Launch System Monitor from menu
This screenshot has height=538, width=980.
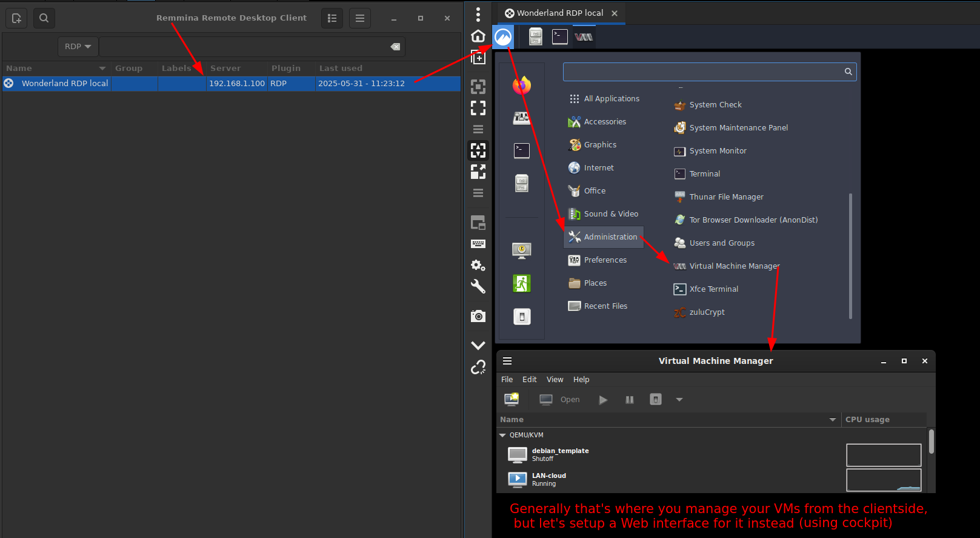coord(710,151)
